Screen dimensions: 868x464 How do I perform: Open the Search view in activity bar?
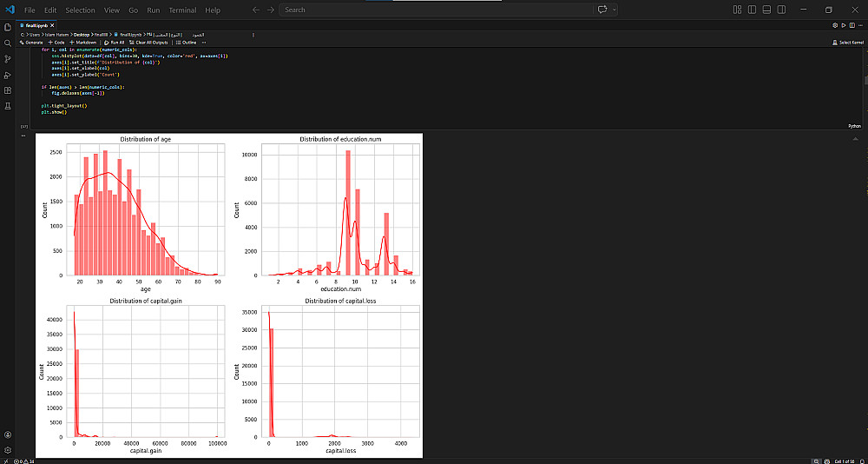(8, 43)
